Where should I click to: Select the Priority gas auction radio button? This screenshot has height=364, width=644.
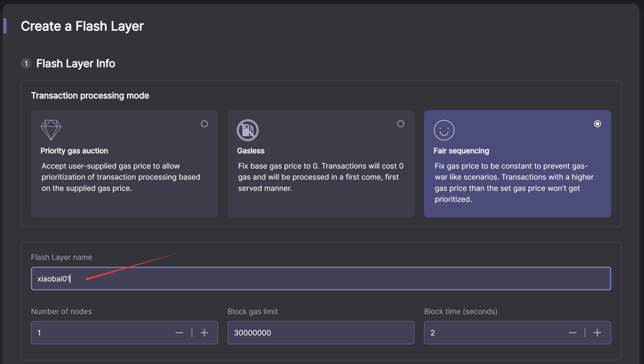(204, 124)
